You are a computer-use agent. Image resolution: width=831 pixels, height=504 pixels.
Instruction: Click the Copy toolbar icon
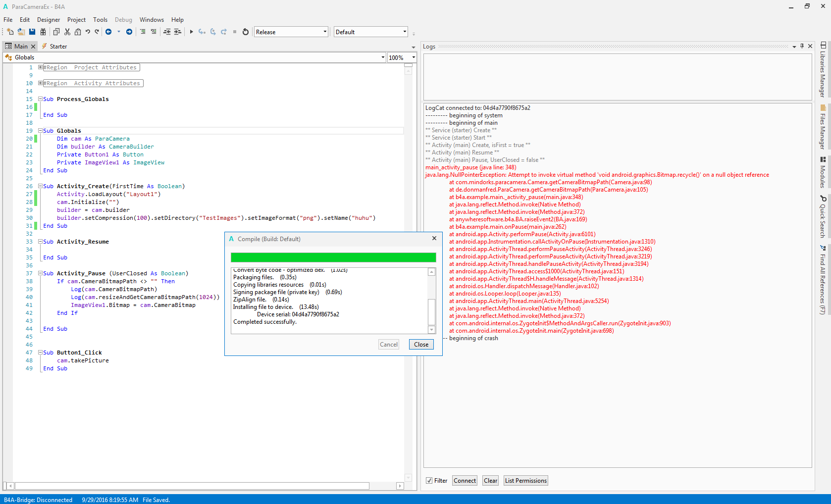tap(56, 32)
